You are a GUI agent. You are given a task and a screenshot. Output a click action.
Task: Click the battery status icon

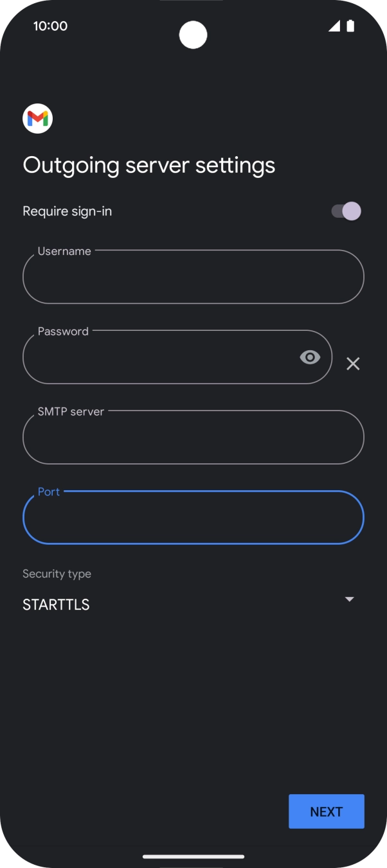click(350, 26)
